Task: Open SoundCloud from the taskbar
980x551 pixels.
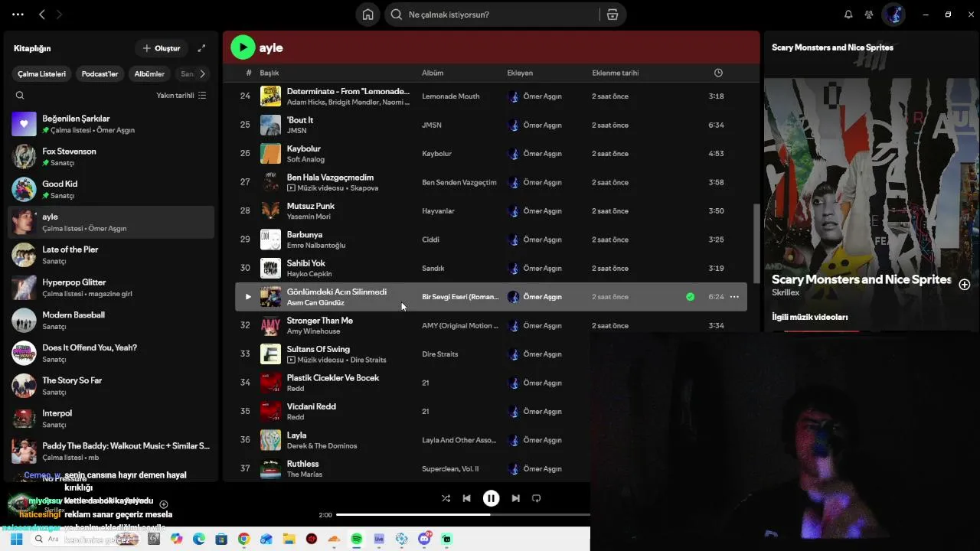Action: 334,539
